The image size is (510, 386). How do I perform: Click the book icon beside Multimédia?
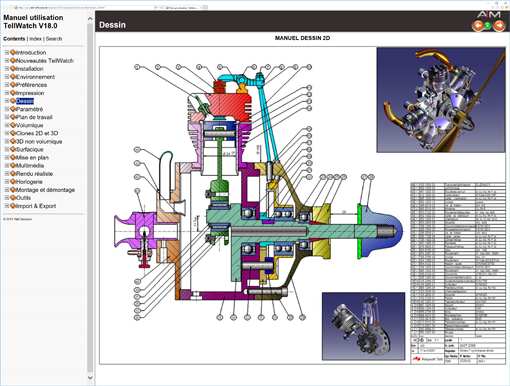coord(13,165)
